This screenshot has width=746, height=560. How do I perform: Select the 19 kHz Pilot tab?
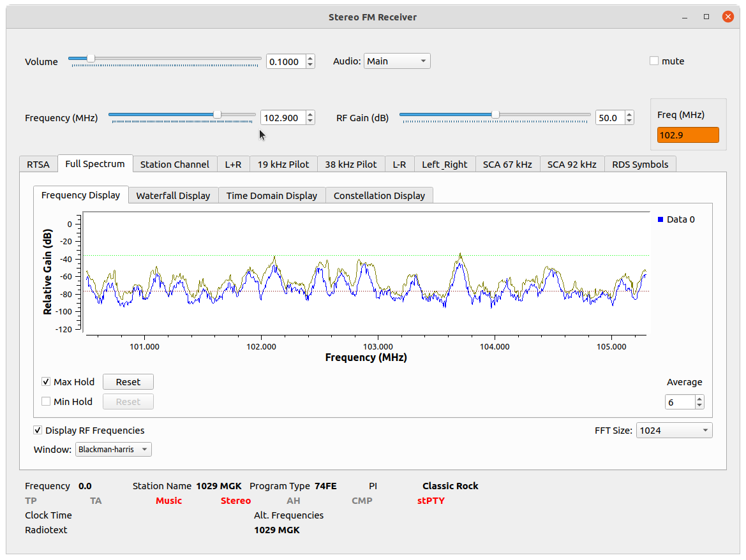(283, 165)
